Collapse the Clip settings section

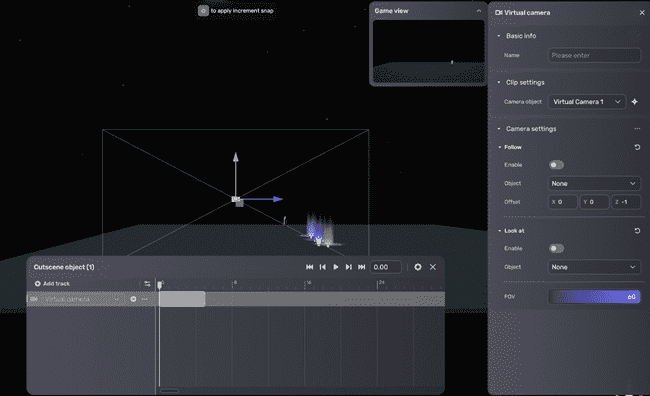(x=499, y=82)
